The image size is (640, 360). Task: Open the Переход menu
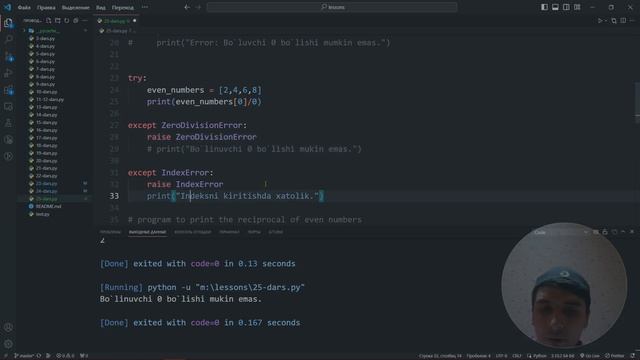[122, 7]
